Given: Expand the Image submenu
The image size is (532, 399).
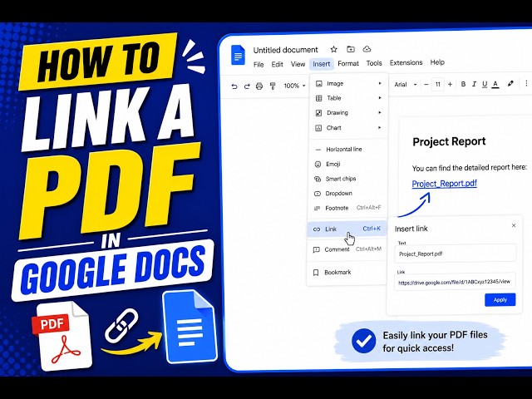Looking at the screenshot, I should pyautogui.click(x=348, y=83).
